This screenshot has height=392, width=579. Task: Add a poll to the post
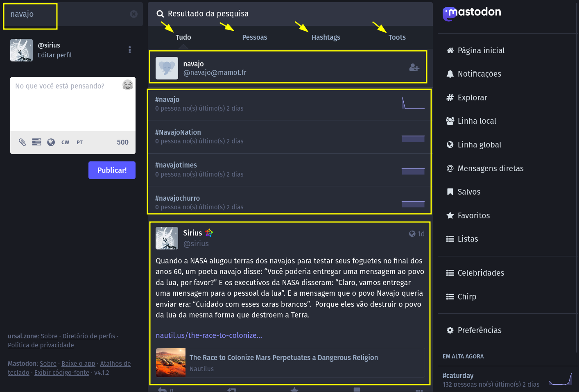[37, 142]
